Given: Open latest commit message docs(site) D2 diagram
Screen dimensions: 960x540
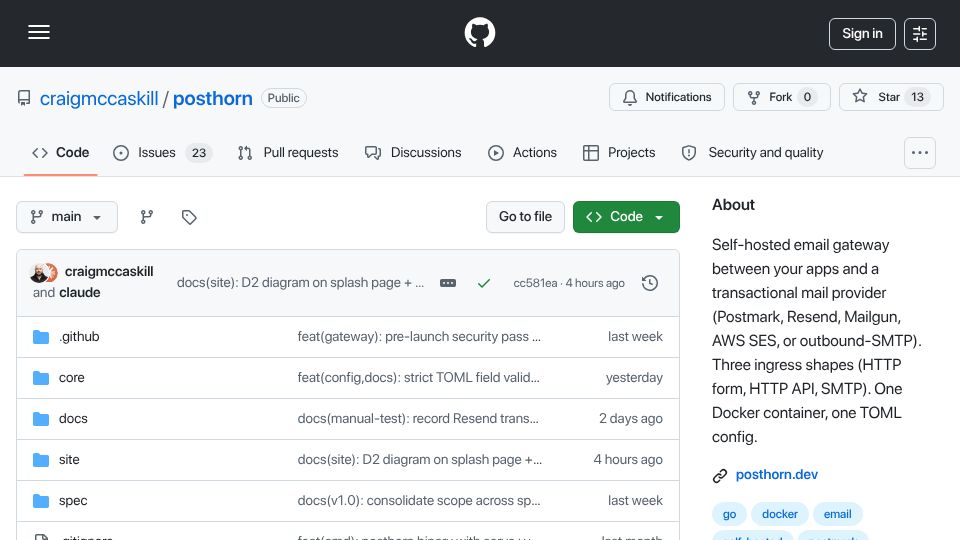Looking at the screenshot, I should tap(300, 283).
